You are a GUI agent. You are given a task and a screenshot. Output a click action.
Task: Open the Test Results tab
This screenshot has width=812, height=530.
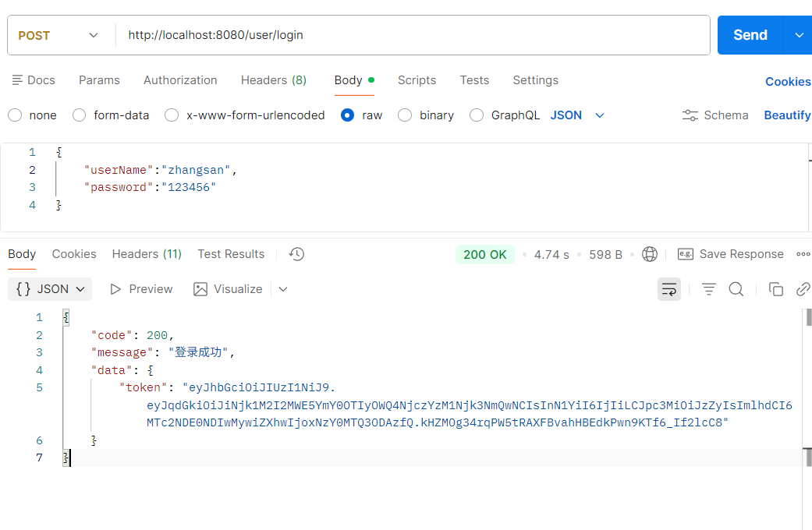tap(231, 254)
